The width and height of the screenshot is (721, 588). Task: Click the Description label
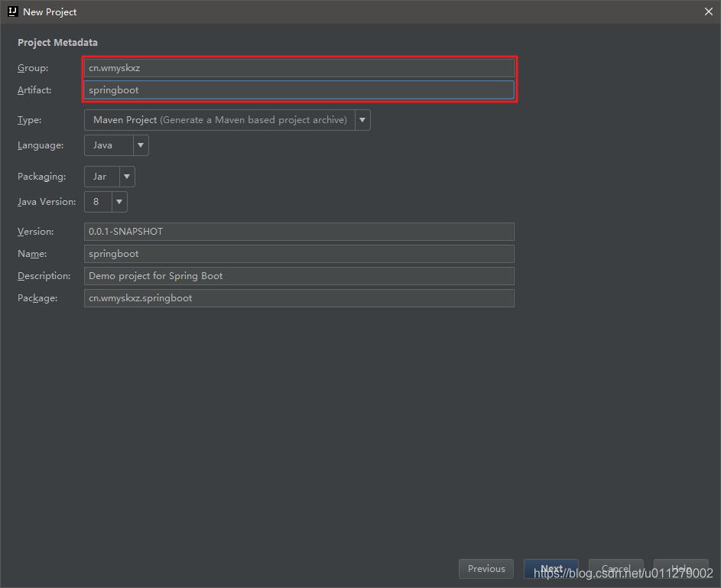pos(44,276)
